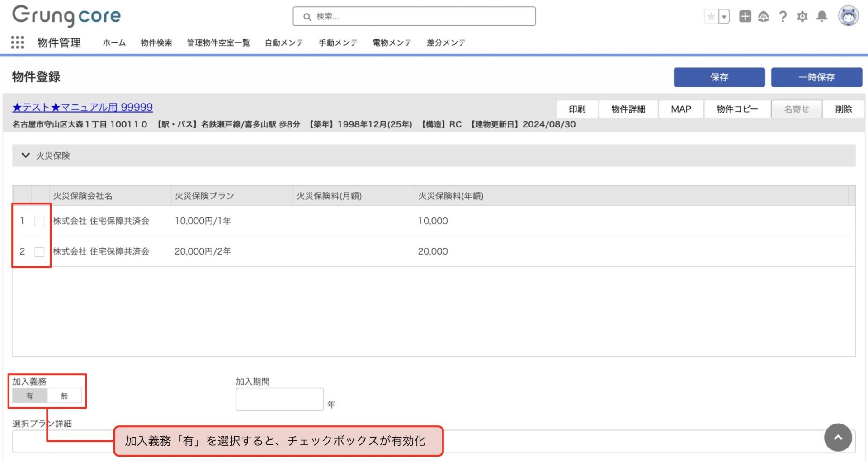
Task: Go to the 物件検索 tab
Action: click(x=156, y=43)
